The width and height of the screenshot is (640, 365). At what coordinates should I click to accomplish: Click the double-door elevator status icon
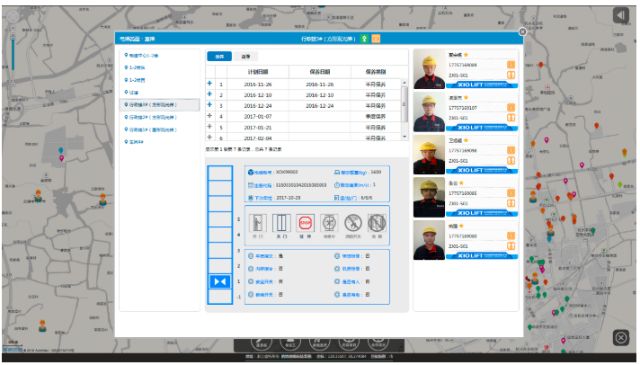click(x=282, y=223)
